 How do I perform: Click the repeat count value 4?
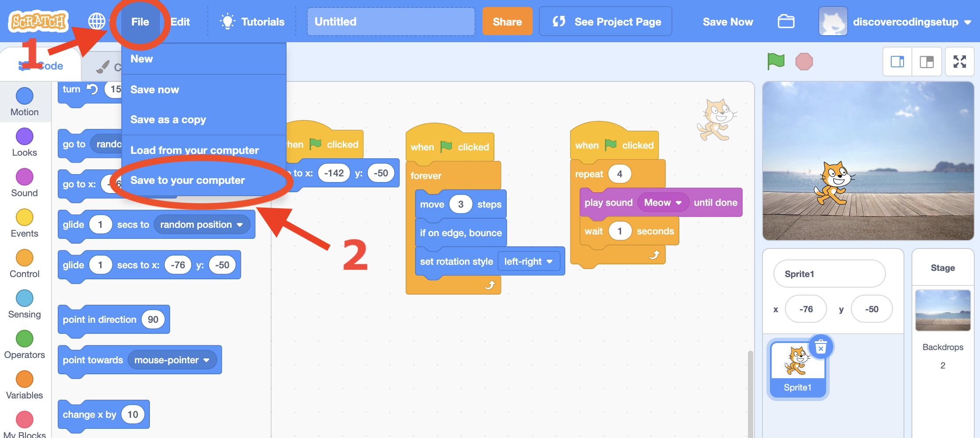coord(620,174)
